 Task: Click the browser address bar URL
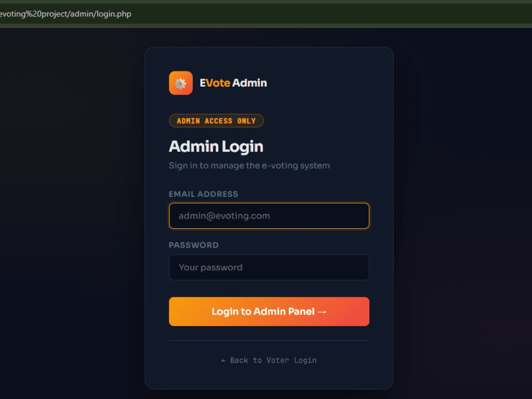(65, 14)
